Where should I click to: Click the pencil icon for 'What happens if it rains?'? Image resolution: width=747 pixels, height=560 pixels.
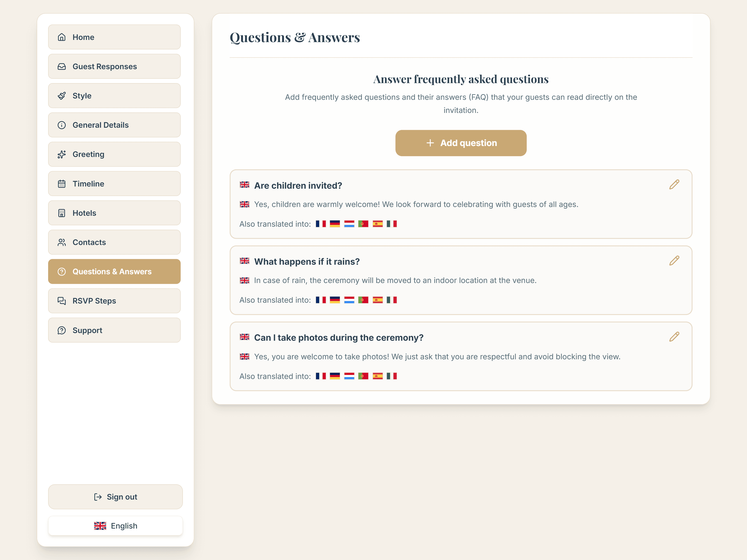(674, 260)
